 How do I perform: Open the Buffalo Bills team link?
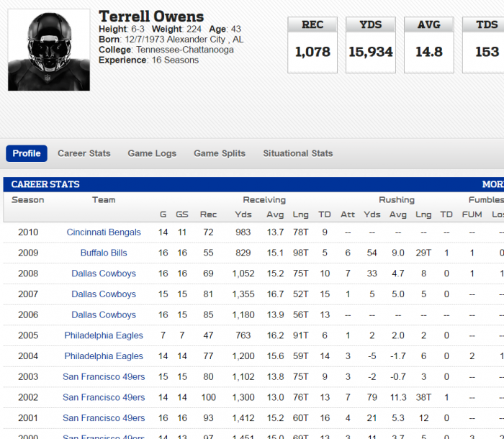[x=104, y=253]
